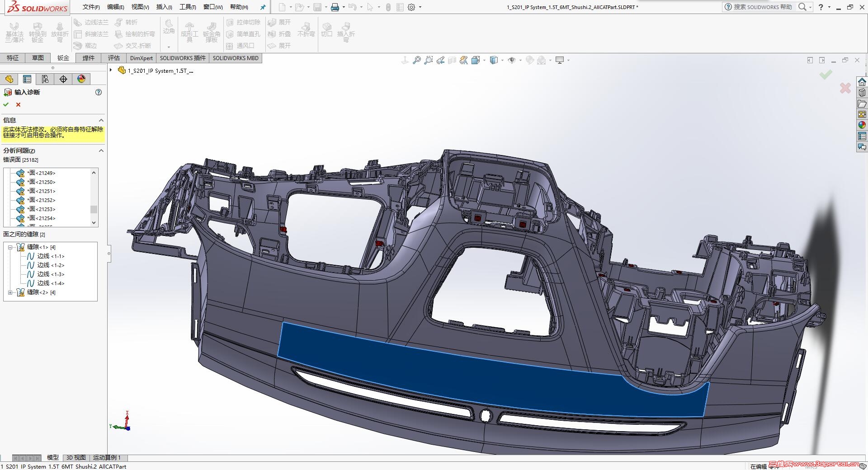Open the Print dropdown arrow

pyautogui.click(x=344, y=7)
